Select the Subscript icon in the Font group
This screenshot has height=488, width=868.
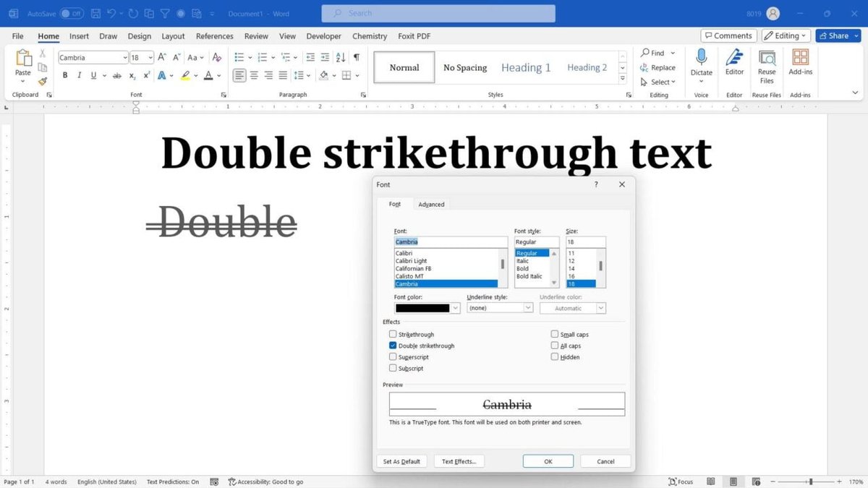tap(132, 74)
